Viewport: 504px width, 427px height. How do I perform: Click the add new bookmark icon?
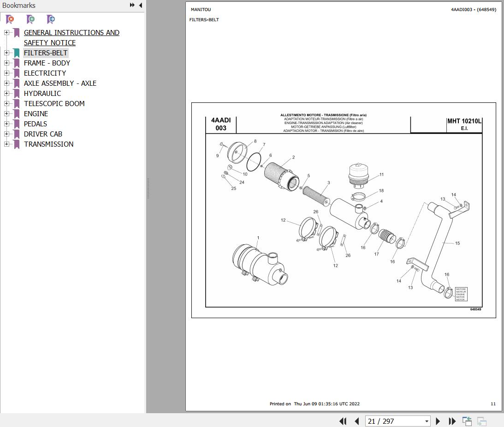30,19
